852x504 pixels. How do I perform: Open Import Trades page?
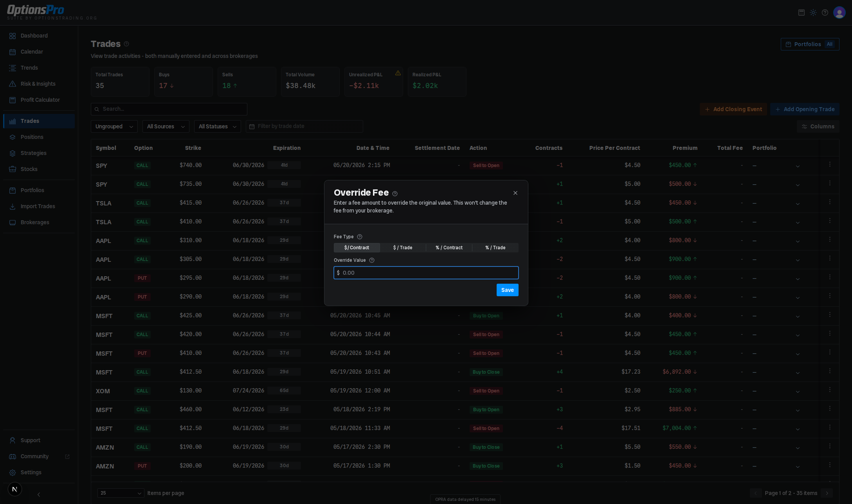pyautogui.click(x=39, y=206)
